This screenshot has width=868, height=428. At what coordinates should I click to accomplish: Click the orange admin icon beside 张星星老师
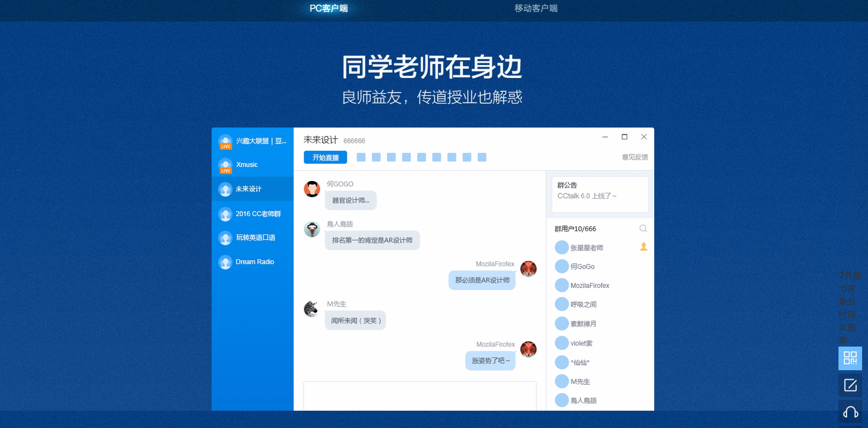coord(643,247)
